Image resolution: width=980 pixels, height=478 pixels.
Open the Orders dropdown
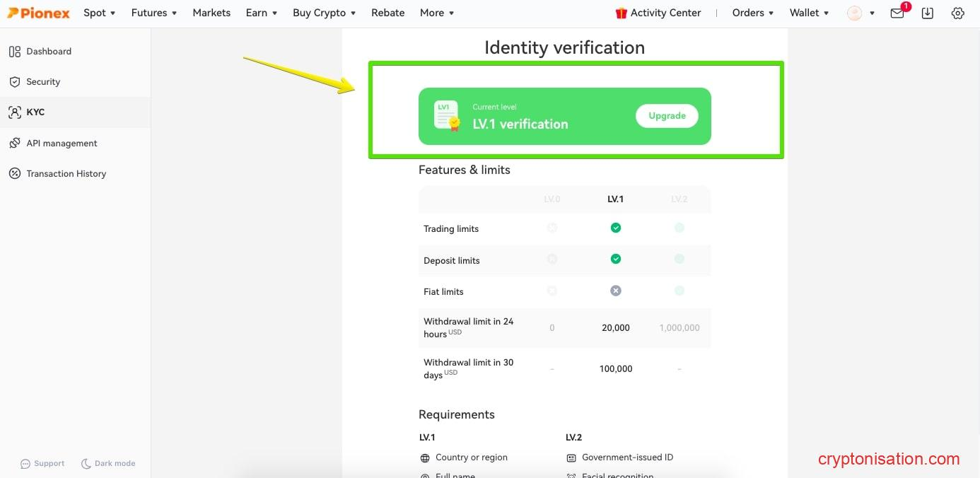click(x=753, y=13)
